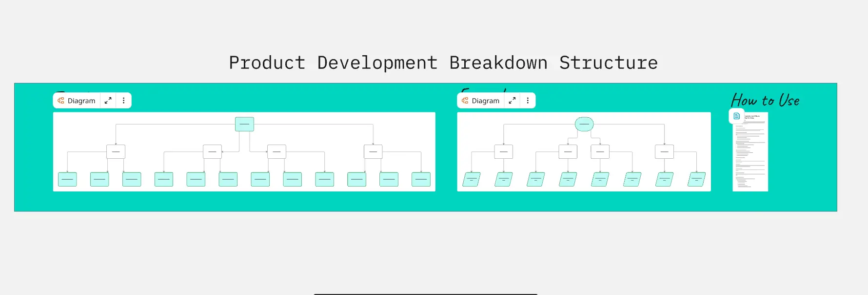Viewport: 868px width, 295px height.
Task: Click the first bottom teal box in left diagram
Action: [x=67, y=179]
